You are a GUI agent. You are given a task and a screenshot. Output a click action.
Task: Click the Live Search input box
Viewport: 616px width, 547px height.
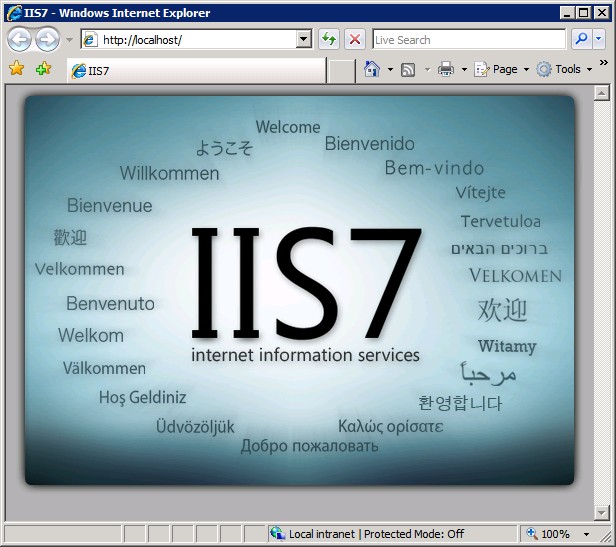(x=469, y=39)
